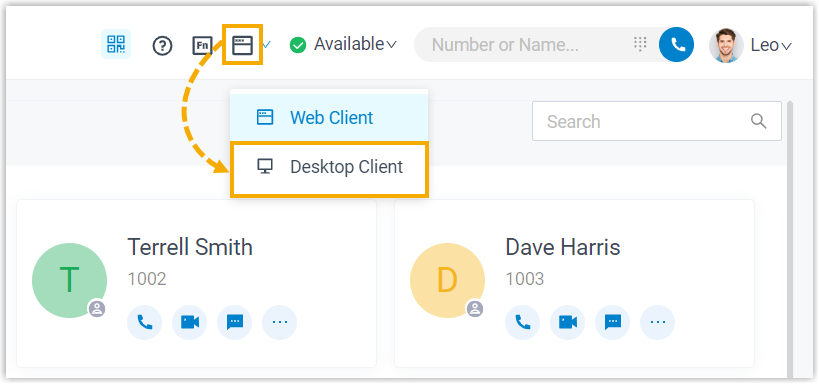The image size is (819, 384).
Task: Open the Leo account dropdown
Action: coord(771,46)
